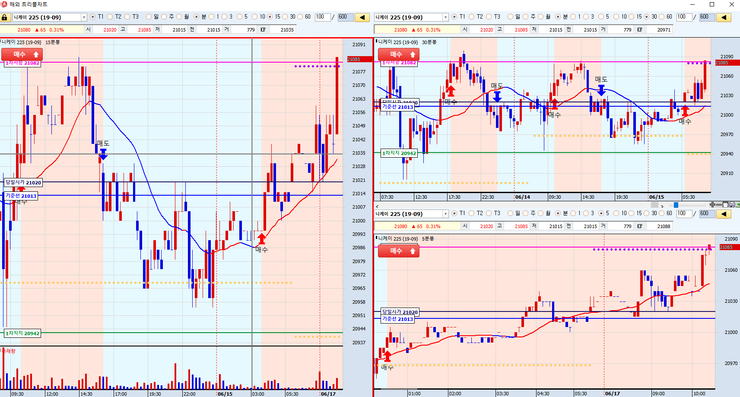Open the 니케이 225 symbol dropdown in the 30-minute chart
Image resolution: width=740 pixels, height=397 pixels.
tap(445, 17)
